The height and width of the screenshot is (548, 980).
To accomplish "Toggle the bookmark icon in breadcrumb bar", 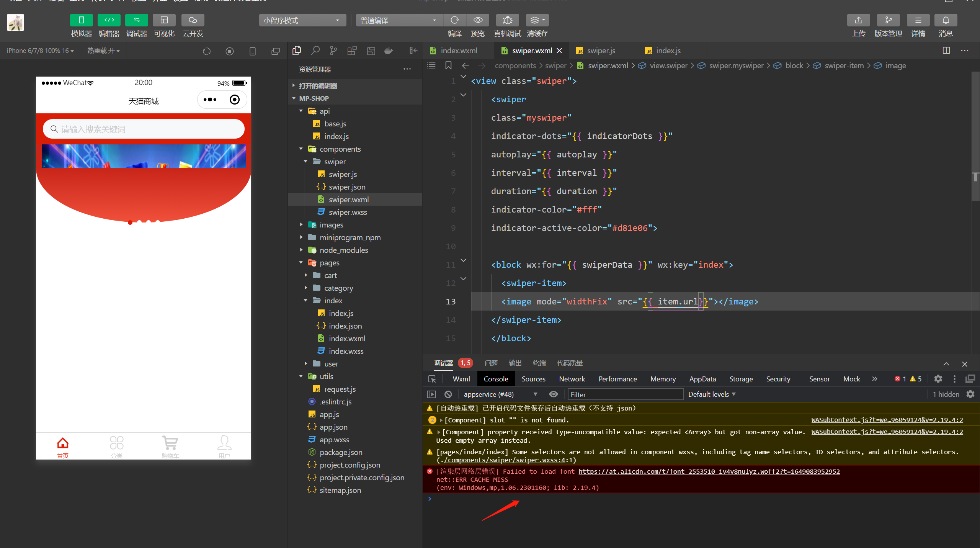I will pyautogui.click(x=448, y=65).
